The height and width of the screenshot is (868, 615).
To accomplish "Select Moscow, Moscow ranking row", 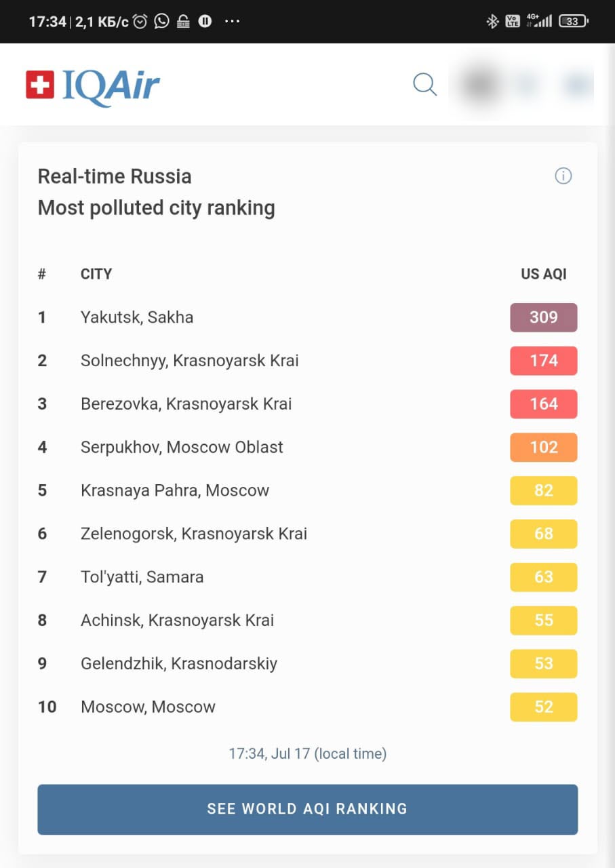I will tap(148, 707).
